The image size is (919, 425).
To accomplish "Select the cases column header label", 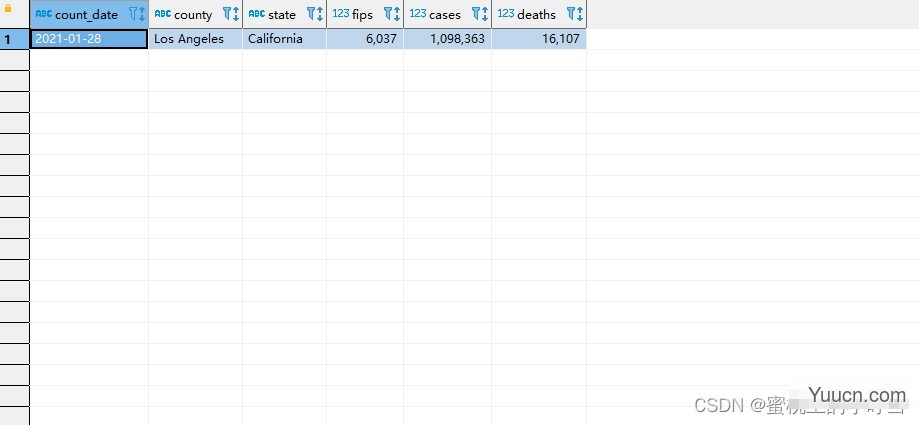I will pos(444,15).
